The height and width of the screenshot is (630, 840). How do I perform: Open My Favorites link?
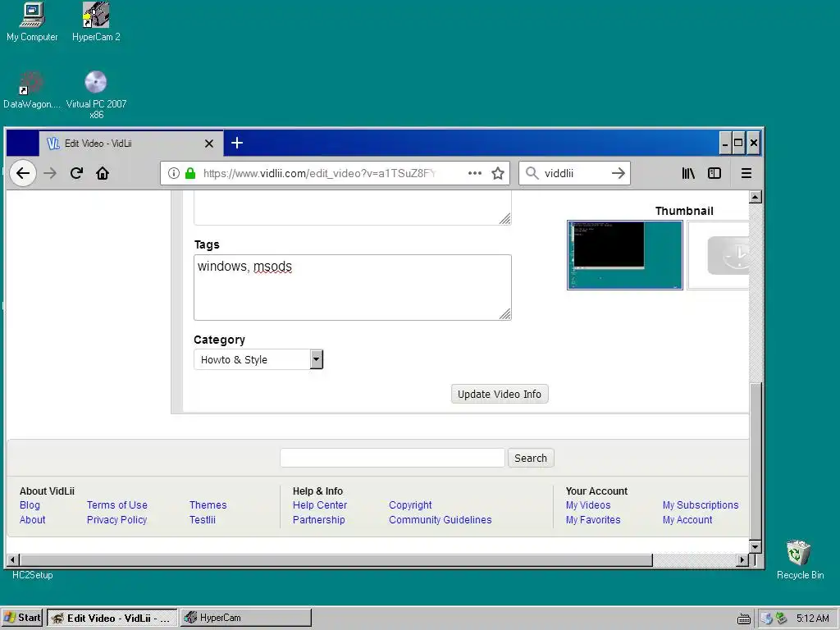(x=593, y=519)
